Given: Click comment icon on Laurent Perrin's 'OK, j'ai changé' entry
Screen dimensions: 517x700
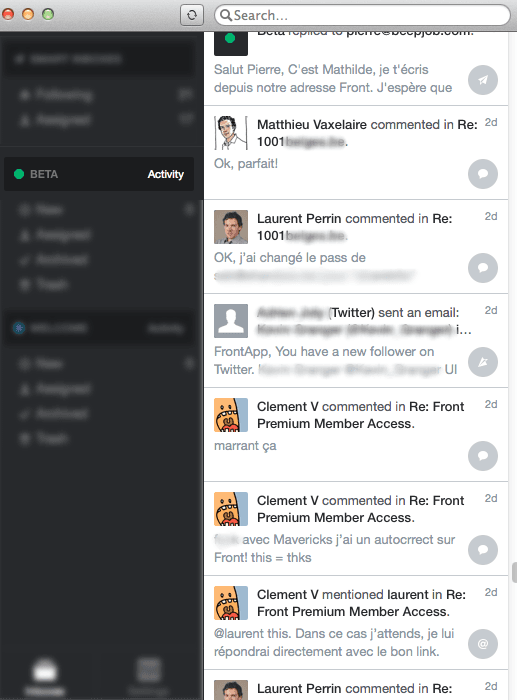Looking at the screenshot, I should 483,268.
